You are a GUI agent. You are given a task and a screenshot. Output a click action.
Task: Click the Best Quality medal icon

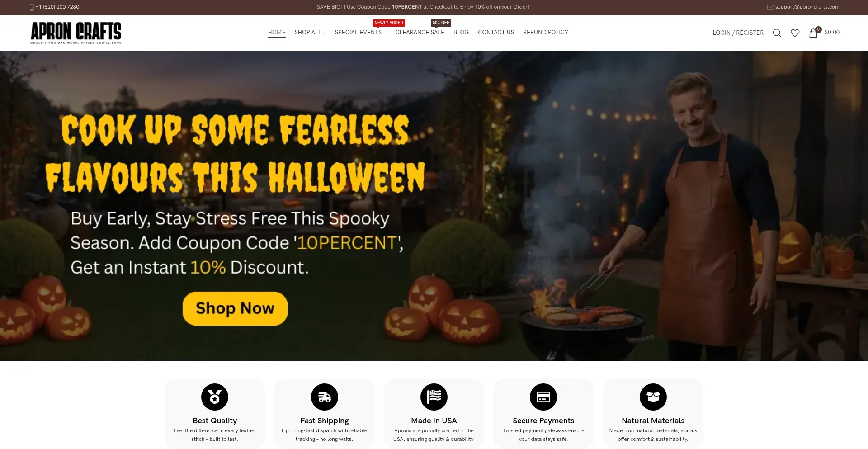pos(215,397)
